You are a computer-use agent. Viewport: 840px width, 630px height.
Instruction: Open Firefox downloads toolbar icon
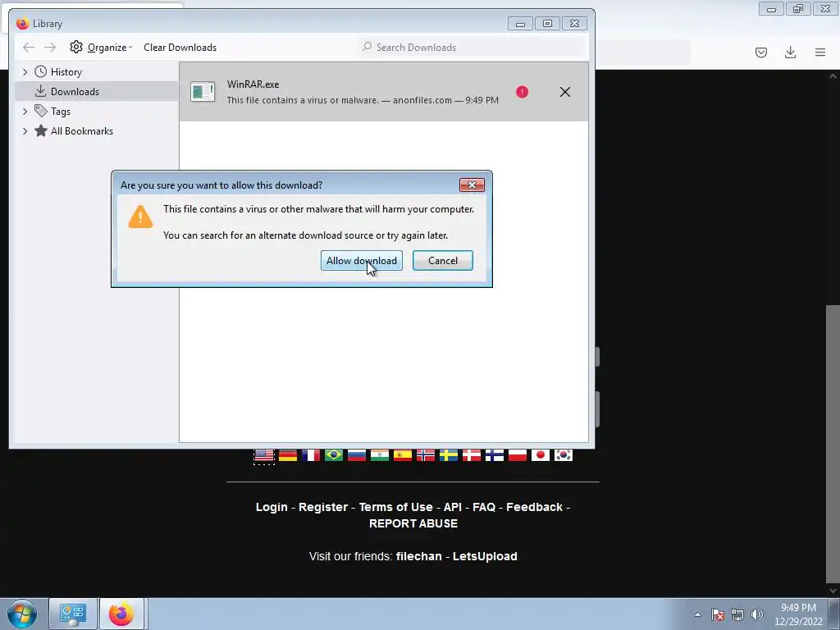(x=790, y=52)
